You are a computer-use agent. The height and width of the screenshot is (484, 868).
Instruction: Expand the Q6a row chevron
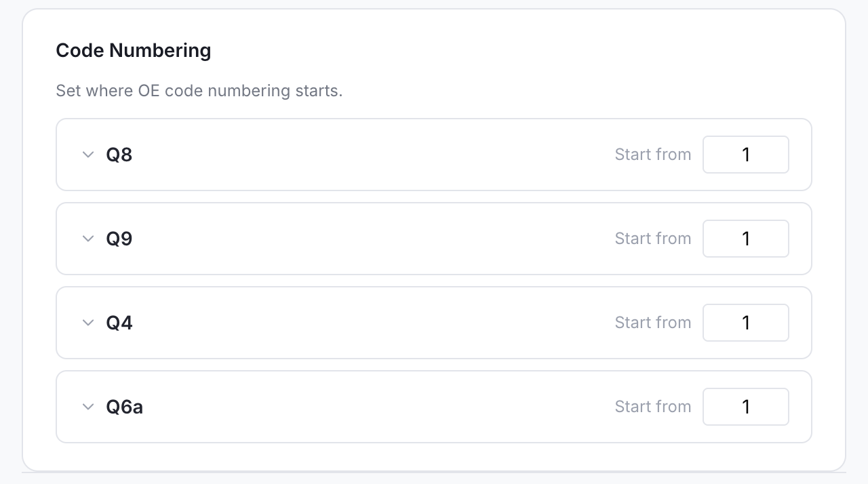click(87, 407)
